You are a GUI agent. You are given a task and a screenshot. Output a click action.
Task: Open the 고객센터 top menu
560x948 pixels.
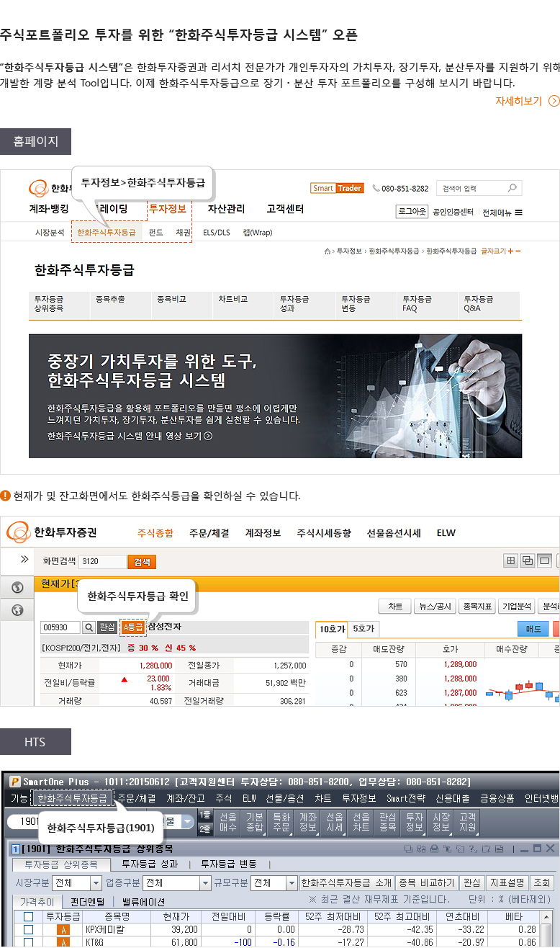285,209
